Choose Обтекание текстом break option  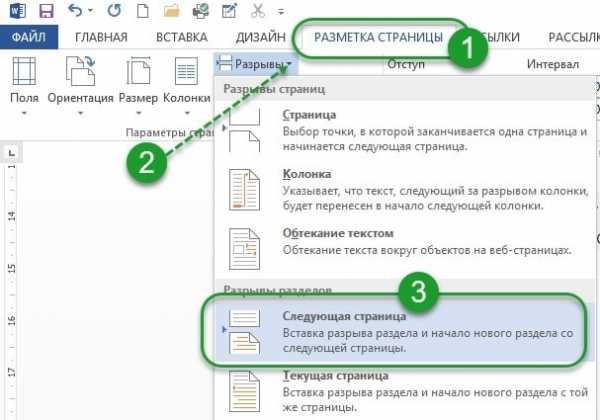pos(400,242)
